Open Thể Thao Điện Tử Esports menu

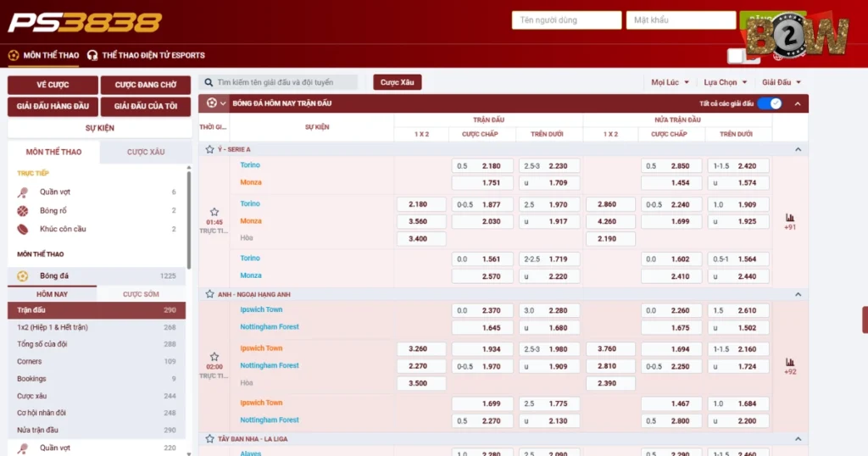146,55
